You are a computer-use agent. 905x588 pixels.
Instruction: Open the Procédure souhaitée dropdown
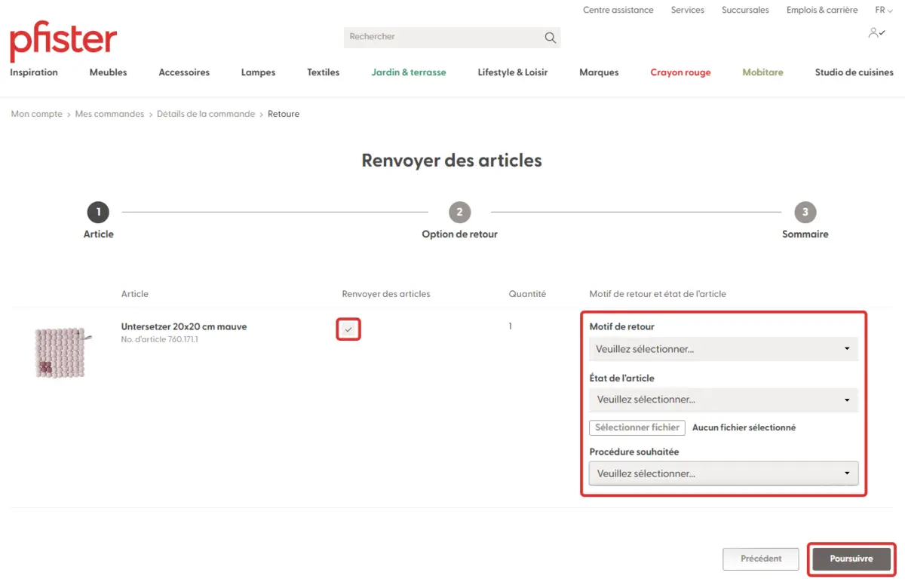pyautogui.click(x=723, y=473)
